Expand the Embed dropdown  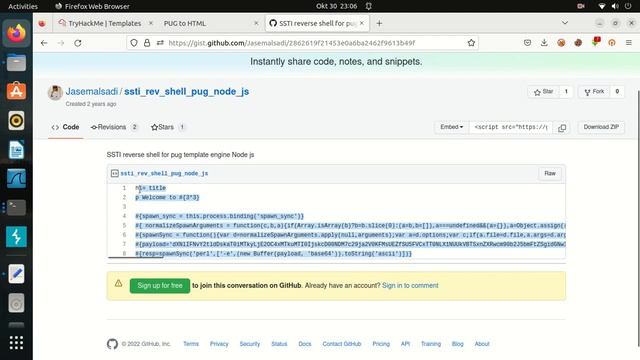click(x=451, y=127)
